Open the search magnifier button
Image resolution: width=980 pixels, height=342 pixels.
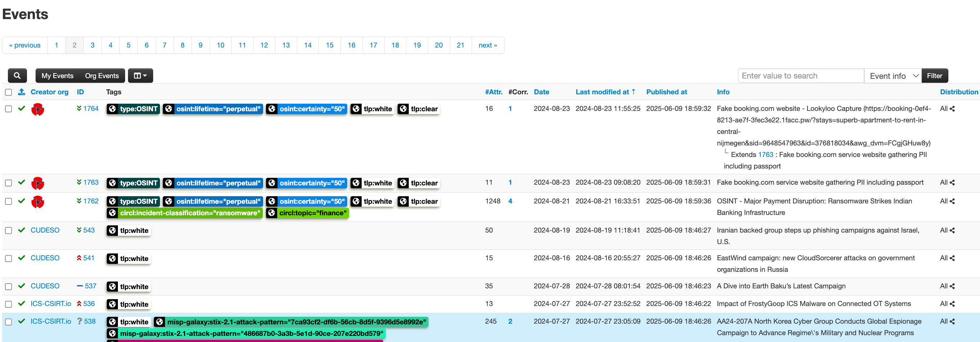[17, 75]
